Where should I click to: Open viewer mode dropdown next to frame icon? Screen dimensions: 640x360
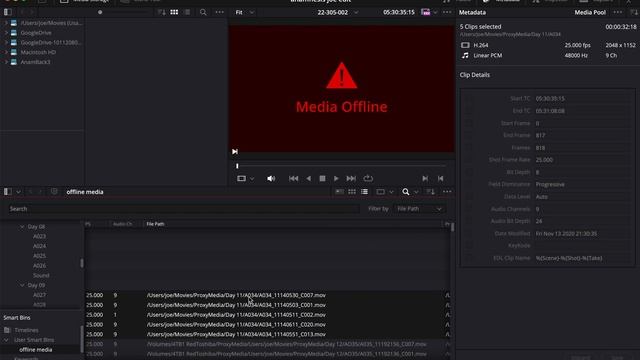click(252, 178)
